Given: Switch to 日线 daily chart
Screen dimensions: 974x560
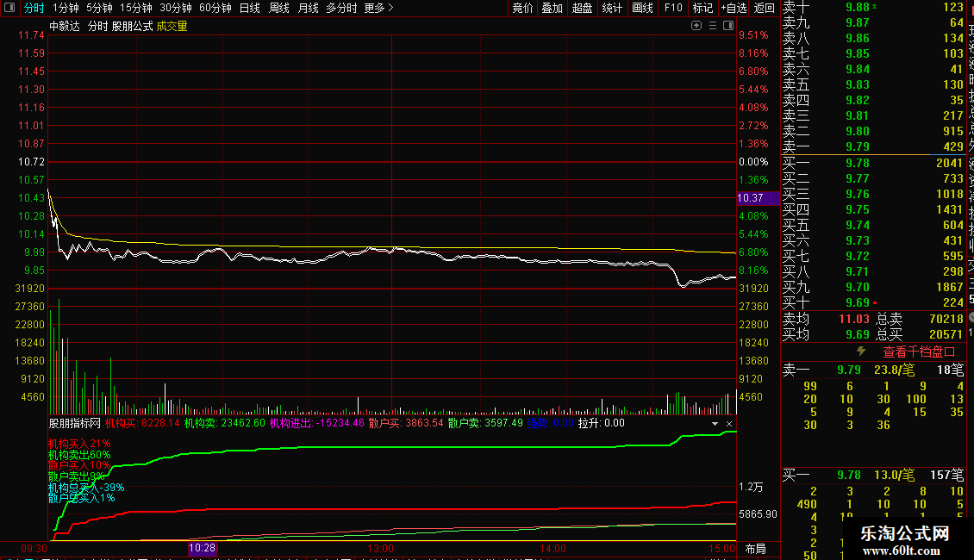Looking at the screenshot, I should coord(249,8).
